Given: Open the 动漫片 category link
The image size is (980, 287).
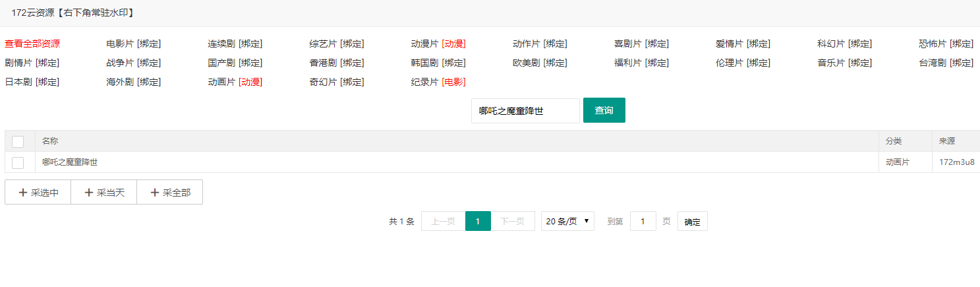Looking at the screenshot, I should (424, 44).
